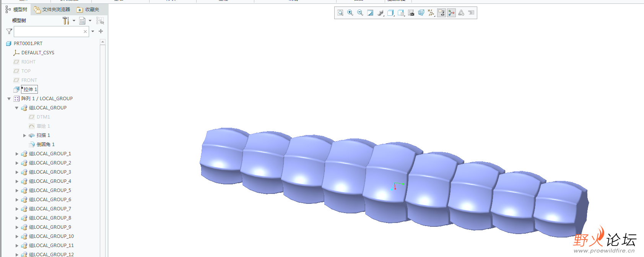Viewport: 644px width, 257px height.
Task: Click the perspective view icon
Action: coord(421,13)
